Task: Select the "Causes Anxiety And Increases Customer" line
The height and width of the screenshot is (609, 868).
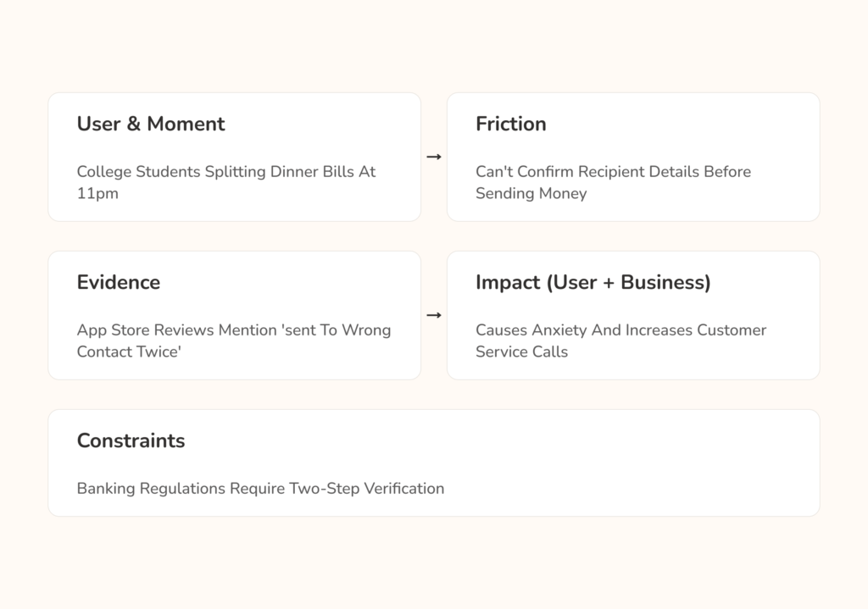Action: [x=620, y=330]
